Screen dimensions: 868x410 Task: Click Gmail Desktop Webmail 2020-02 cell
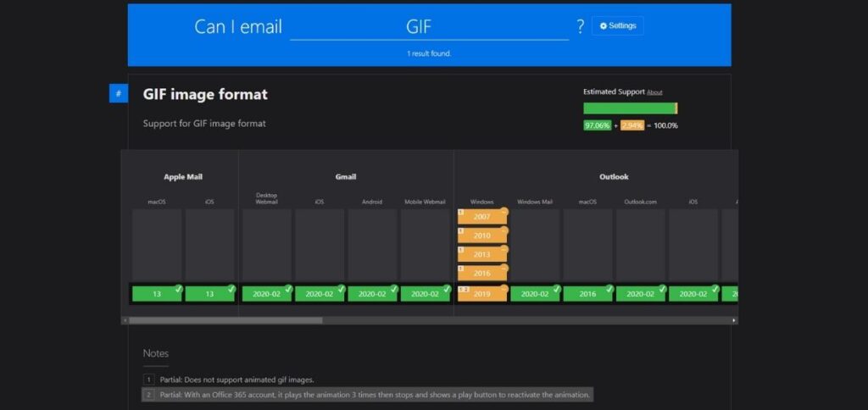(266, 294)
